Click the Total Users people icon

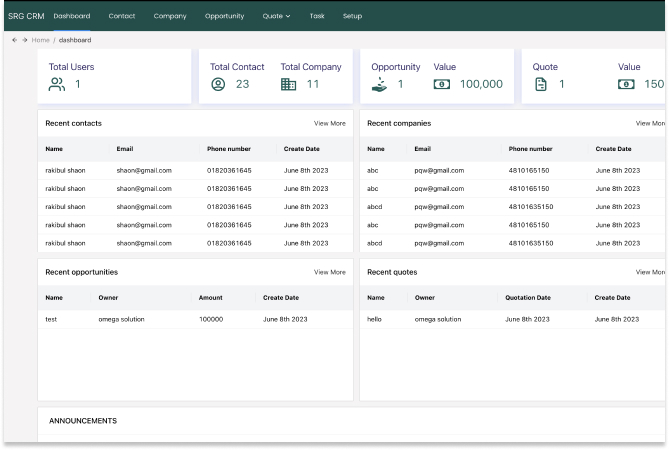56,84
